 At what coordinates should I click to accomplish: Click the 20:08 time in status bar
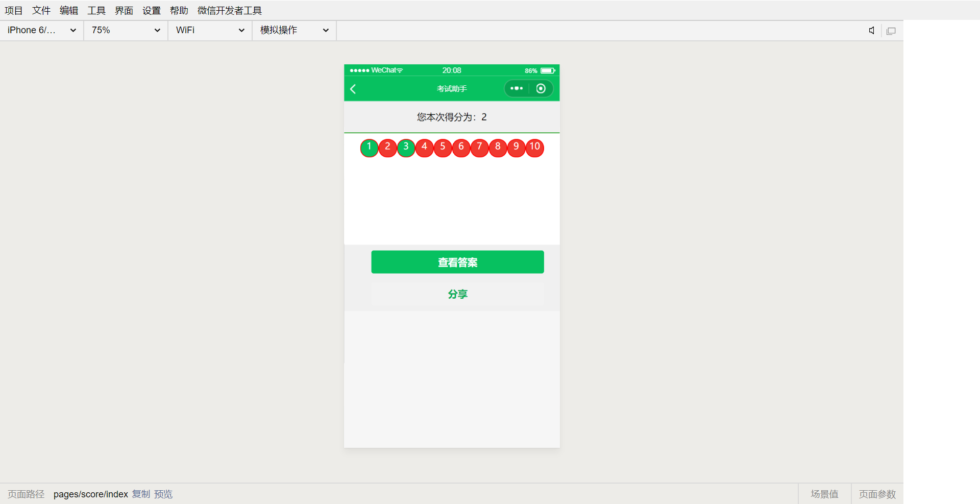point(452,70)
